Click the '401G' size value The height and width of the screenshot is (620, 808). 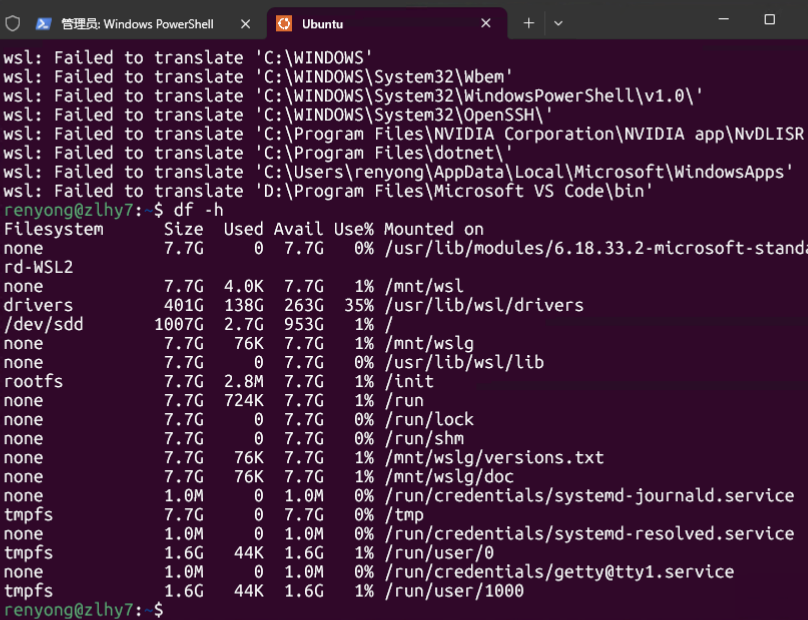184,306
